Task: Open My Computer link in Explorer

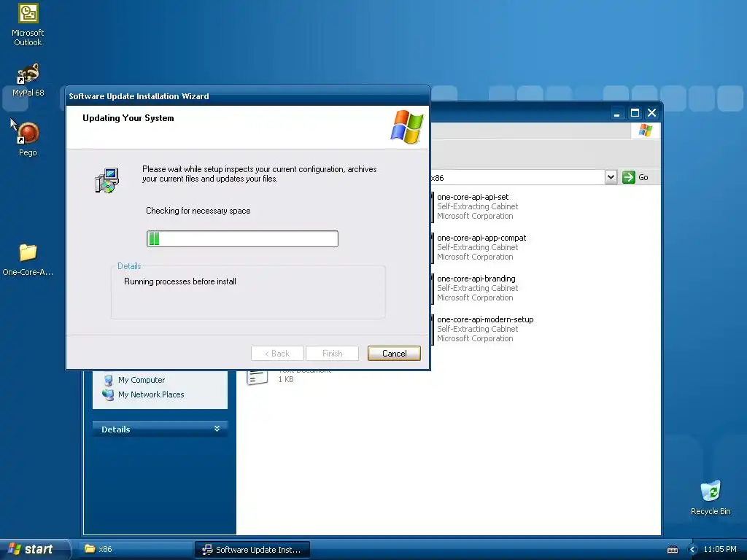Action: (x=141, y=380)
